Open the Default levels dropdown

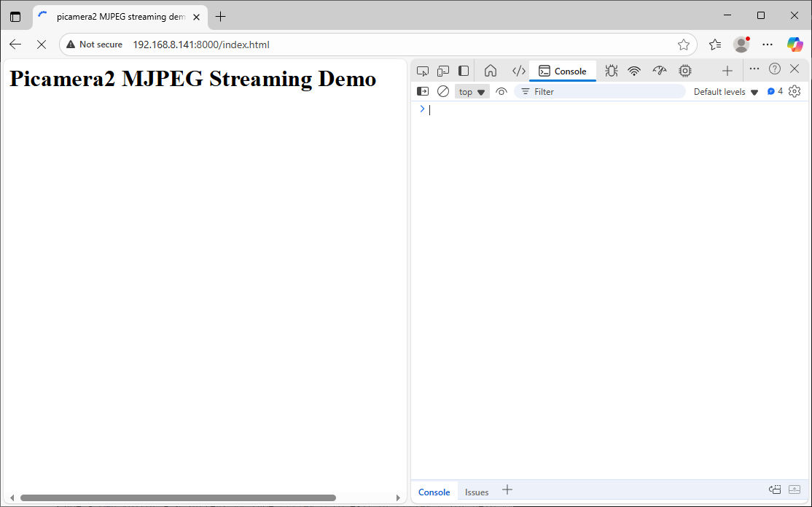(725, 92)
